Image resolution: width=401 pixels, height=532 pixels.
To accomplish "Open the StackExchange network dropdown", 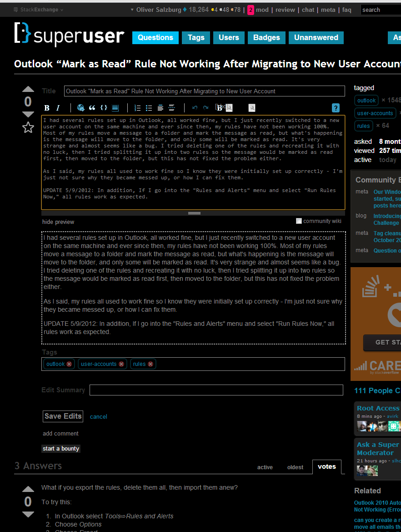I will (38, 10).
